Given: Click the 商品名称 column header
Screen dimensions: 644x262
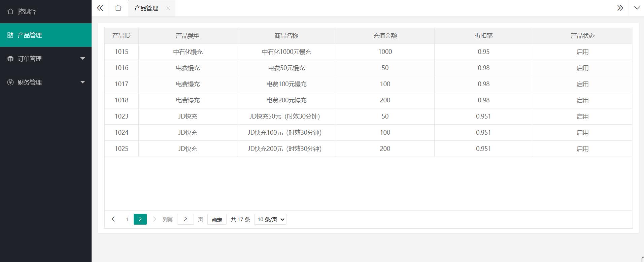Looking at the screenshot, I should pyautogui.click(x=286, y=35).
